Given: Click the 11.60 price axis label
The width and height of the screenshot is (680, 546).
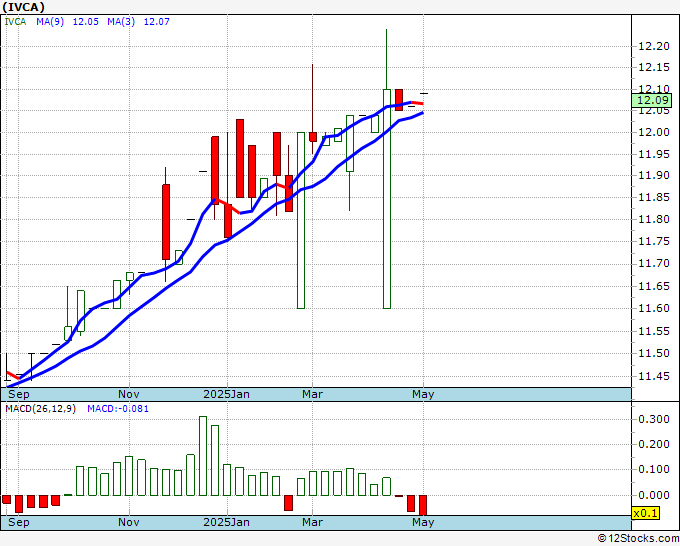Looking at the screenshot, I should [x=654, y=308].
